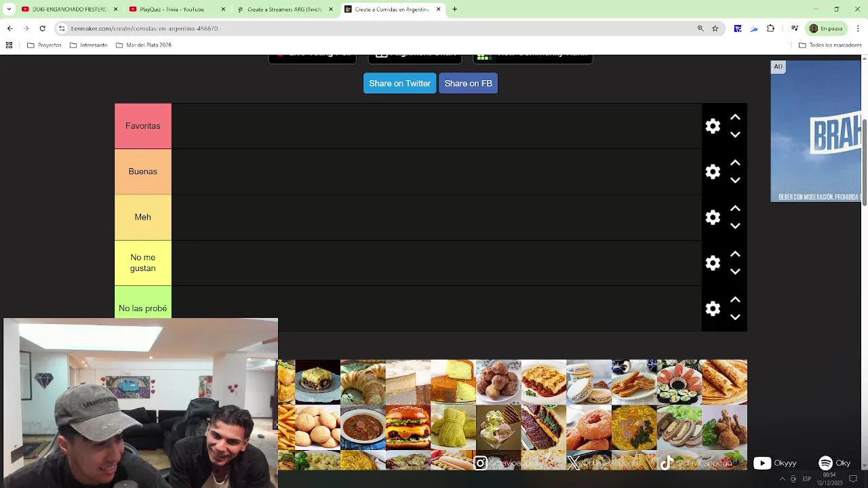Move Favoritas tier row down
Image resolution: width=868 pixels, height=488 pixels.
pos(735,135)
